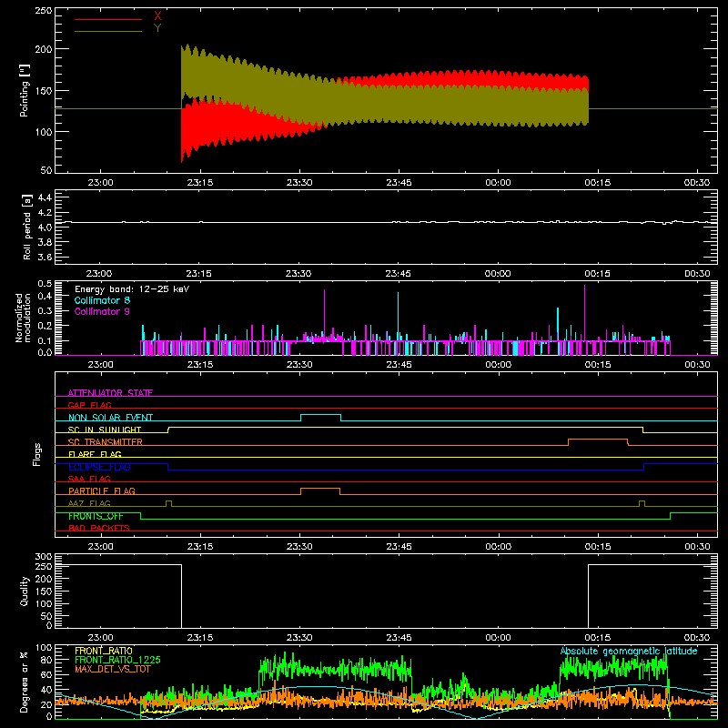Click the 00:00 tick under Flags plot

pyautogui.click(x=498, y=547)
